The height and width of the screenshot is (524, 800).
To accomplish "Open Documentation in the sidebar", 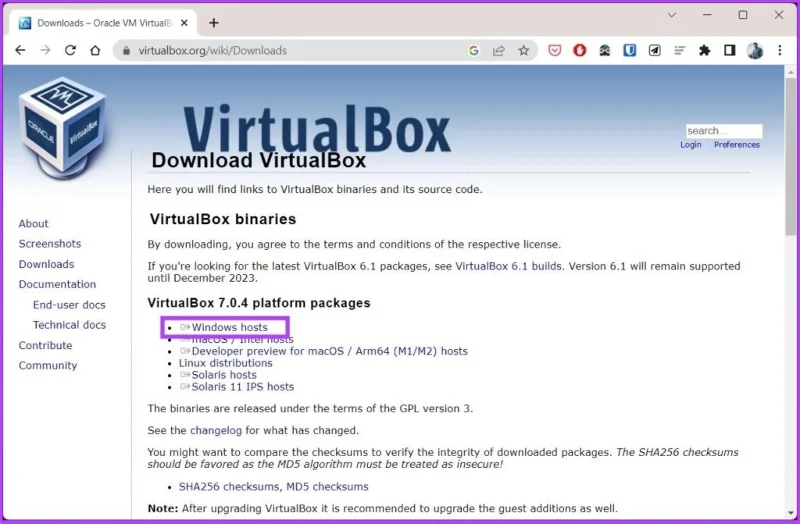I will click(x=57, y=284).
